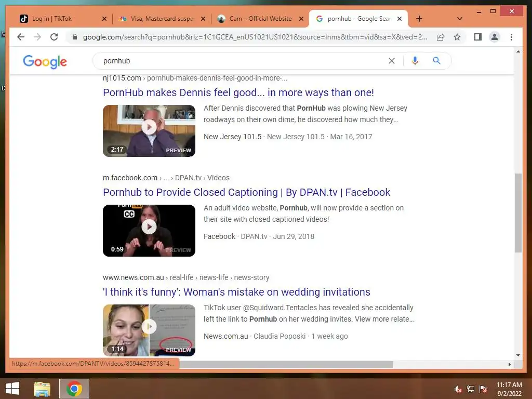The height and width of the screenshot is (399, 532).
Task: Open the nj1015.com breadcrumb link
Action: pos(195,78)
